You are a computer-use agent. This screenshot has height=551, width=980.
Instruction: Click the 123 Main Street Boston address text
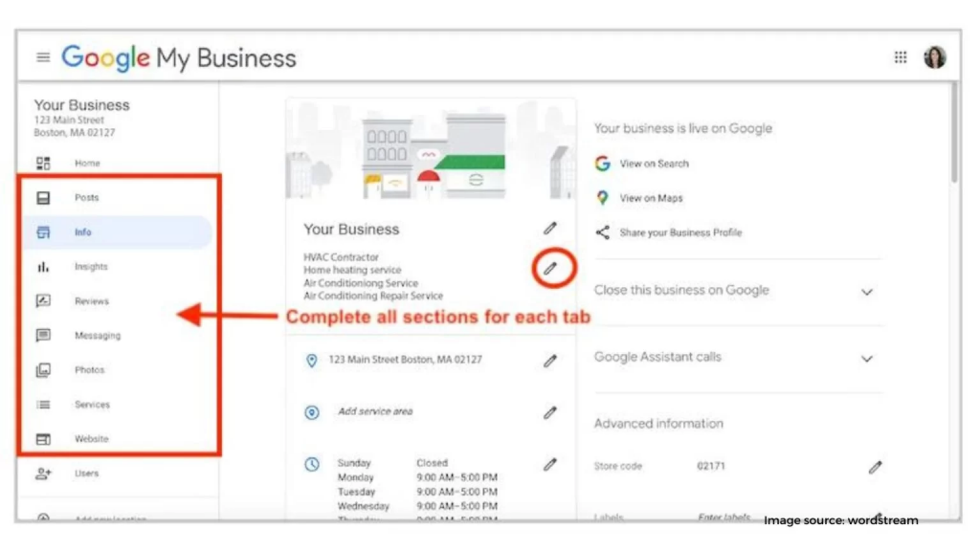405,360
